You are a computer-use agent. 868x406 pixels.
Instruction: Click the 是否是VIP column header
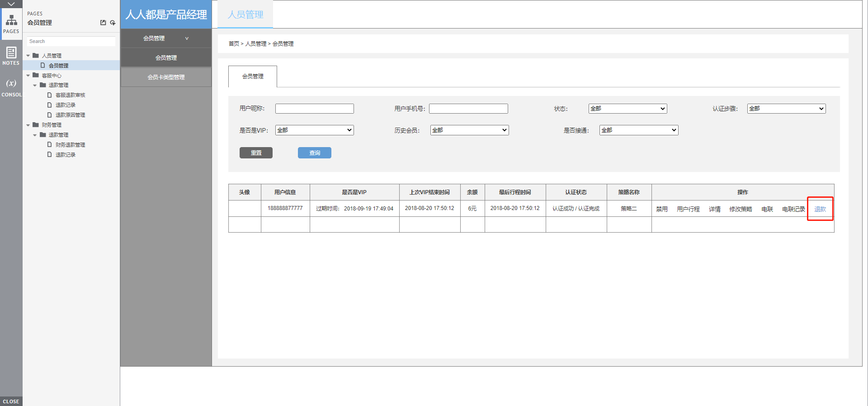click(x=354, y=192)
